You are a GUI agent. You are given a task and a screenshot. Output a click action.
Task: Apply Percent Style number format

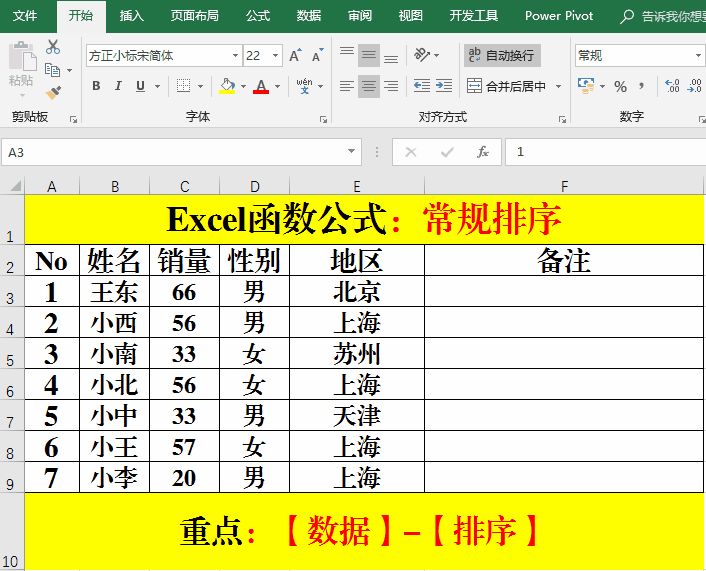620,87
